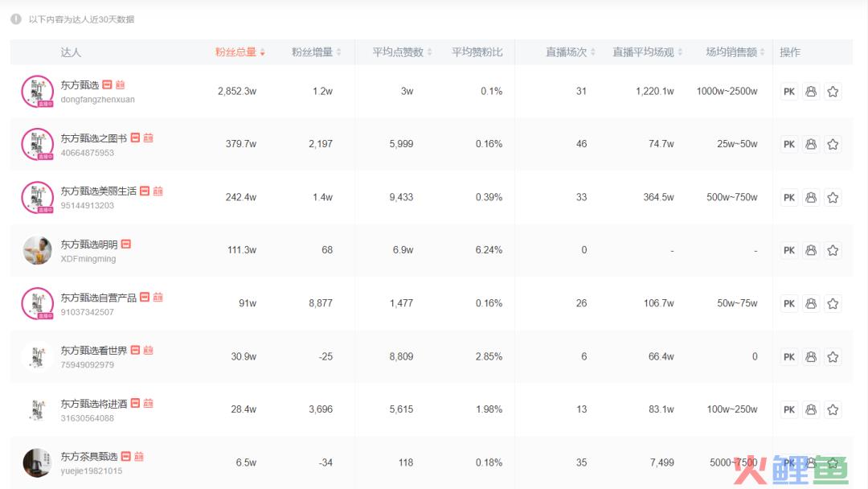Open profile icon for 东方甄选美丽生活 row

[811, 198]
